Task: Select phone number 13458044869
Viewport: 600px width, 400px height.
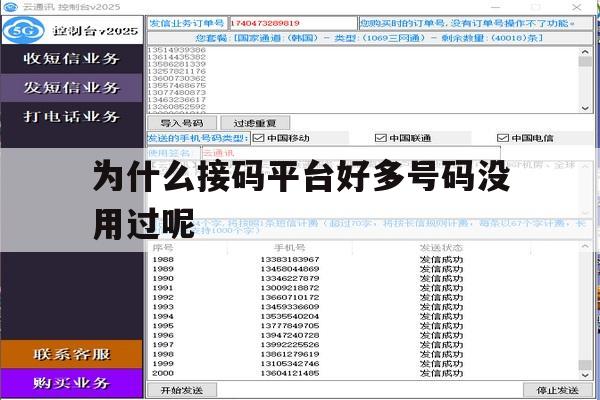Action: tap(290, 269)
